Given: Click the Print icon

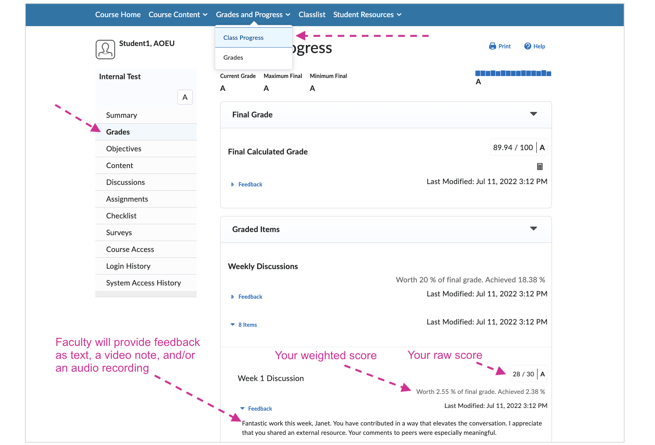Looking at the screenshot, I should click(493, 46).
